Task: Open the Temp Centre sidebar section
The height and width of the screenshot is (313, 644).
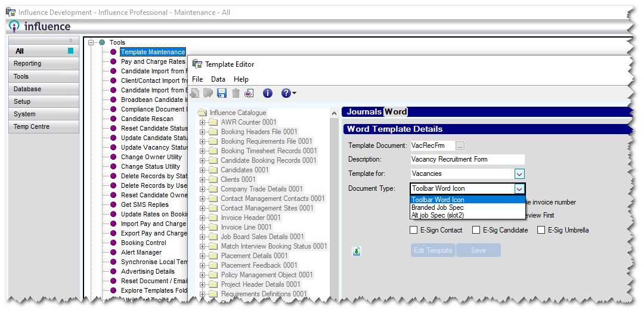Action: [x=44, y=126]
